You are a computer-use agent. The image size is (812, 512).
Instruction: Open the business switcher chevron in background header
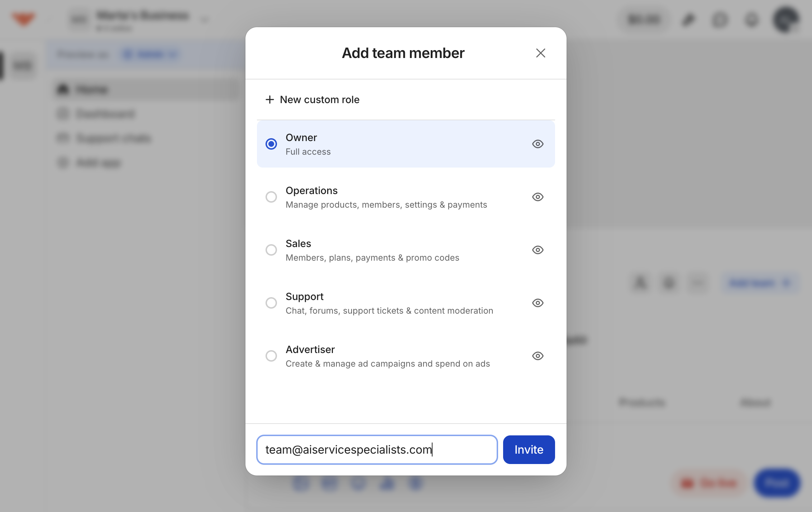coord(205,20)
